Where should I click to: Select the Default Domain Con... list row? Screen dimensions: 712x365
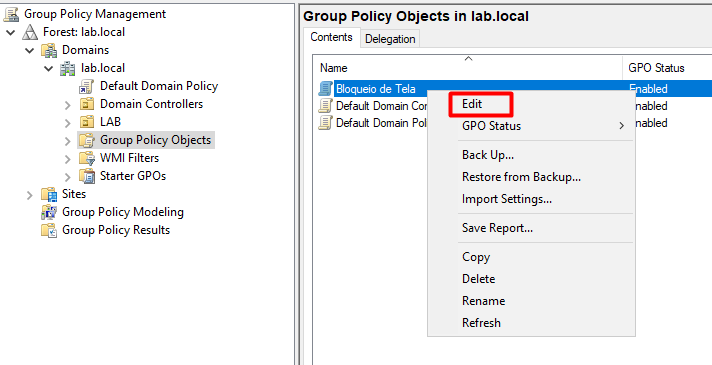click(x=381, y=106)
